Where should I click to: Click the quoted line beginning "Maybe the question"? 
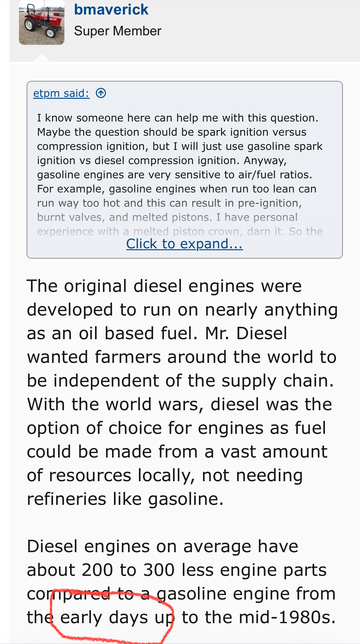tap(171, 132)
